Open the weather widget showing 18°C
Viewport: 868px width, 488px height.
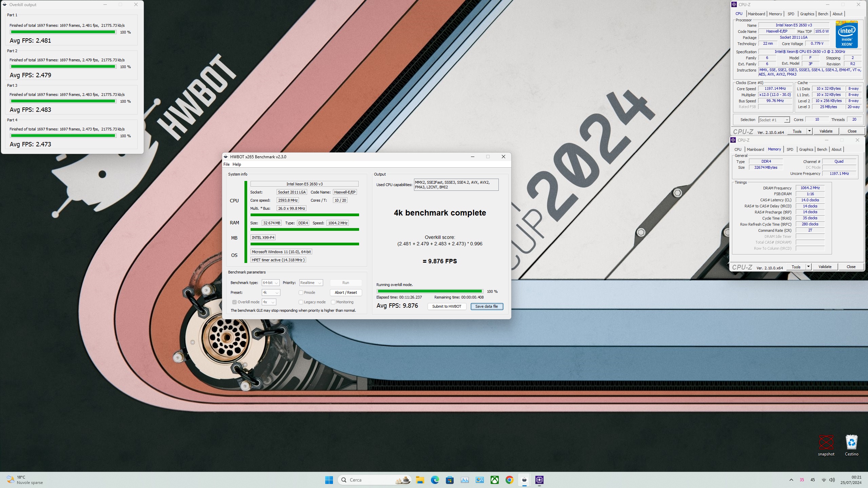[x=25, y=480]
